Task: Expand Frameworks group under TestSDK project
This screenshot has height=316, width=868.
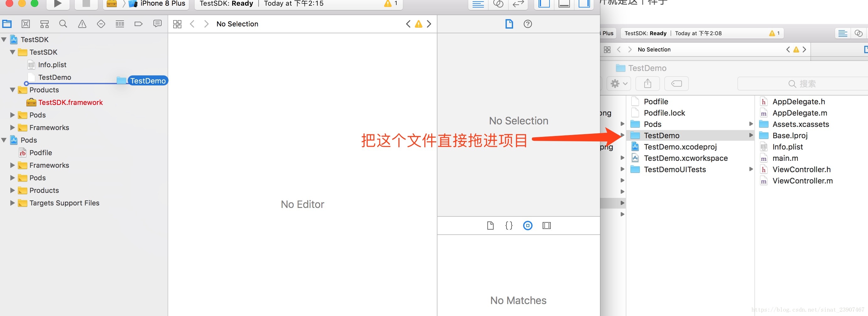Action: [x=13, y=128]
